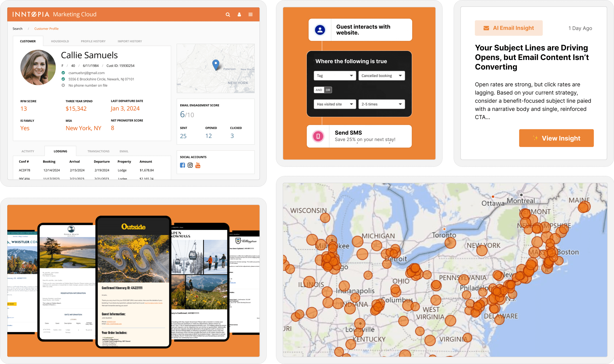Open the TRANSACTIONS tab
This screenshot has width=614, height=364.
click(98, 151)
